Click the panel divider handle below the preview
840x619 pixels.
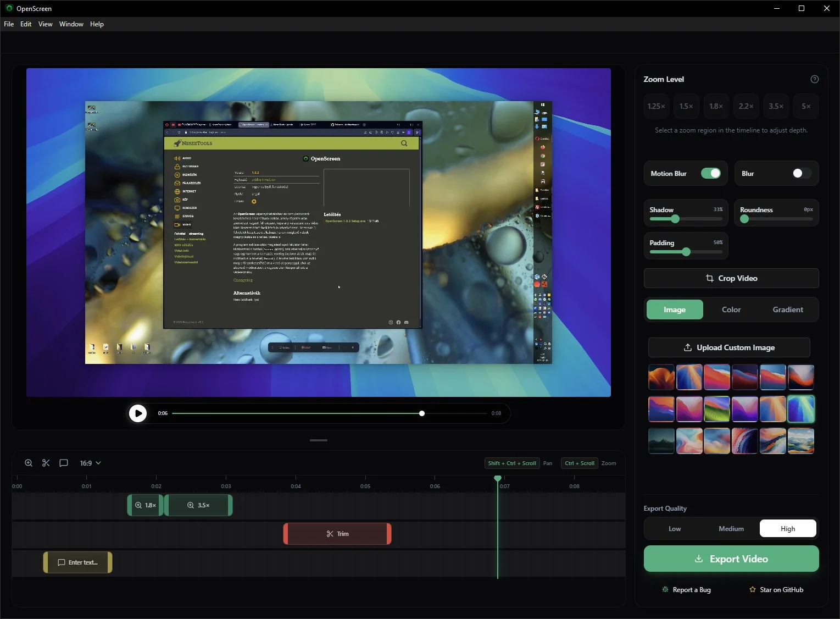click(319, 440)
